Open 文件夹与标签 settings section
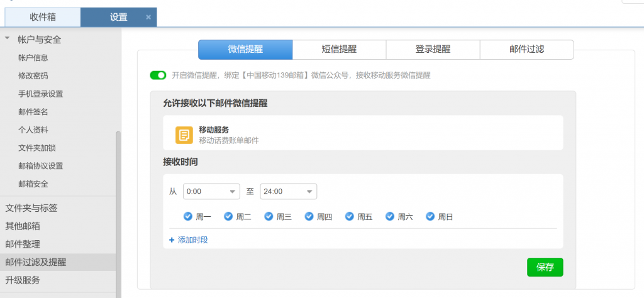Image resolution: width=644 pixels, height=298 pixels. point(31,207)
